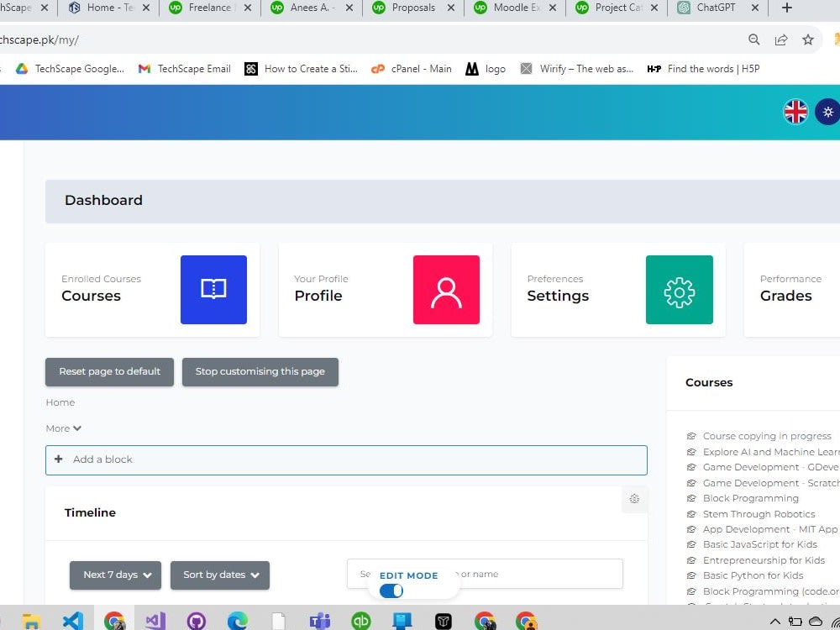Open Microsoft Teams from the taskbar
The width and height of the screenshot is (840, 630).
coord(320,621)
